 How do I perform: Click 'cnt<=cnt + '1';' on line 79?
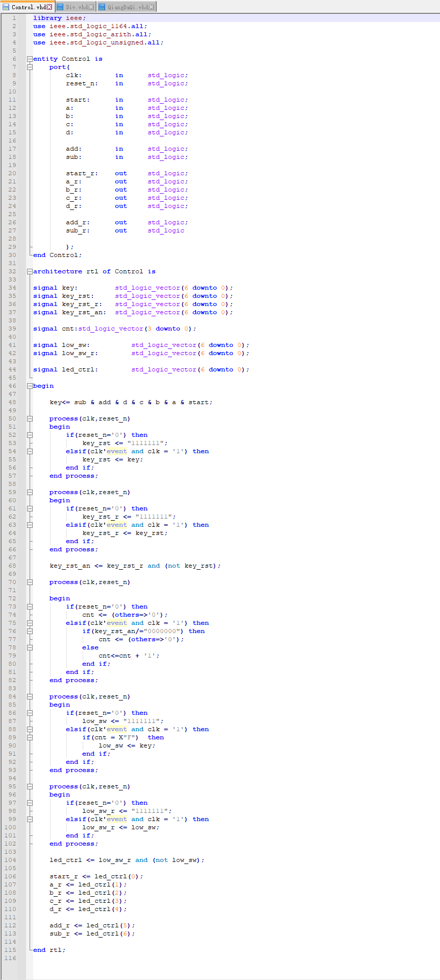pyautogui.click(x=129, y=656)
